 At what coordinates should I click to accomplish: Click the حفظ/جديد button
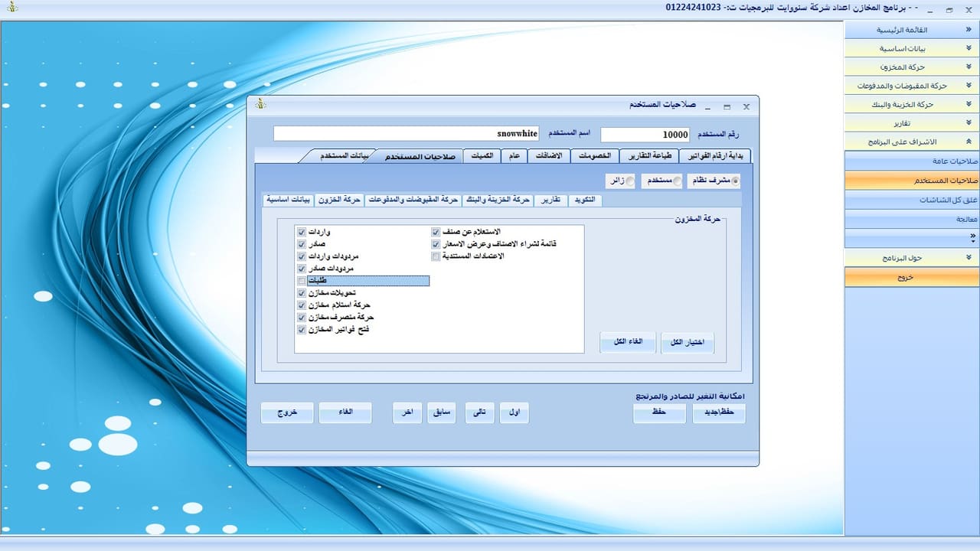pos(719,413)
